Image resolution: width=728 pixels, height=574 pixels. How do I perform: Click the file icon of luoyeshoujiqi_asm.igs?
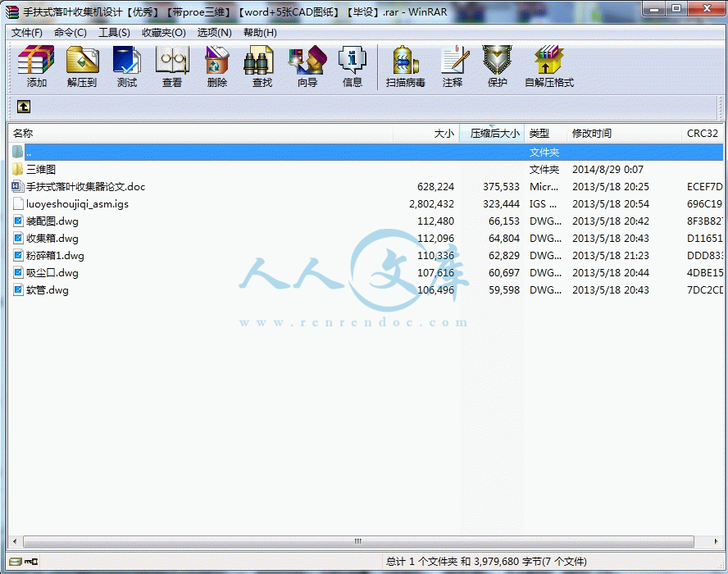18,203
